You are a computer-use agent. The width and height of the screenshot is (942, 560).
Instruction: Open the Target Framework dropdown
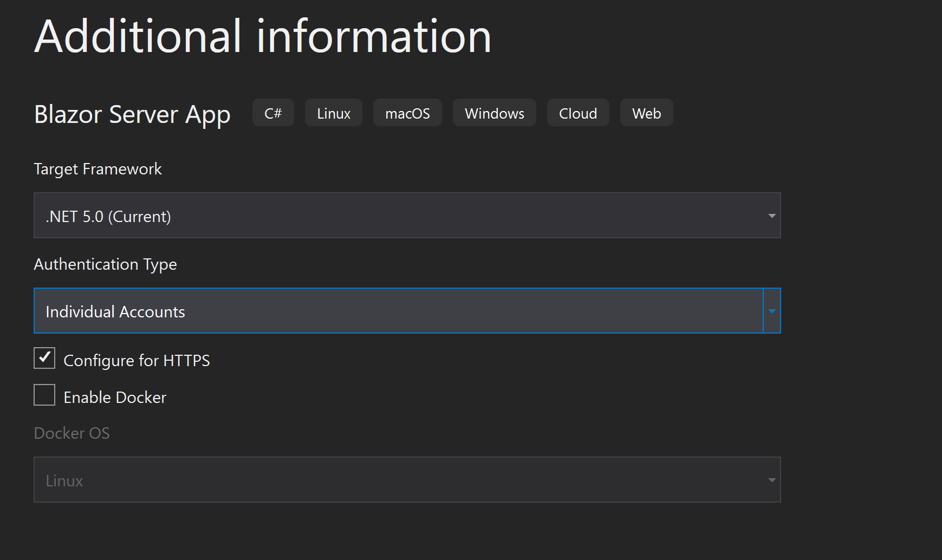click(407, 216)
